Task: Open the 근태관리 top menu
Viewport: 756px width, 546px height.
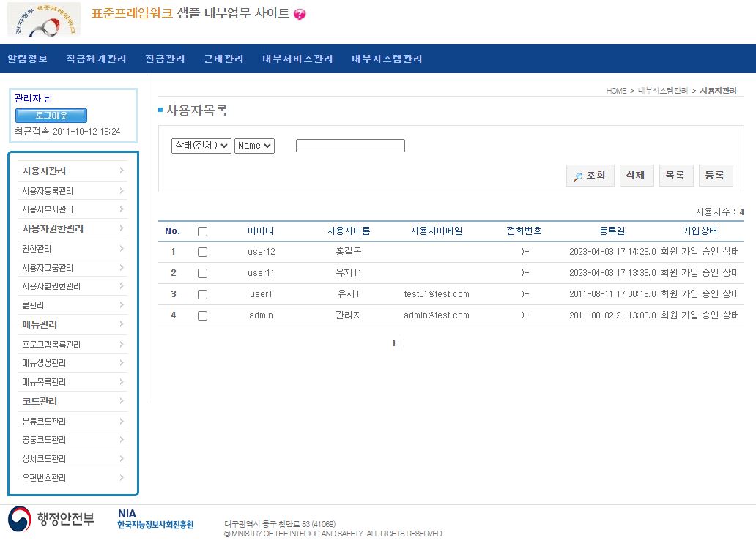Action: (x=223, y=59)
